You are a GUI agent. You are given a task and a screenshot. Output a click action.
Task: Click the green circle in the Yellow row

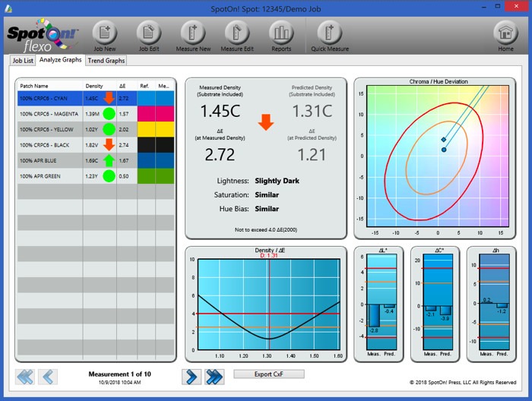pyautogui.click(x=109, y=129)
